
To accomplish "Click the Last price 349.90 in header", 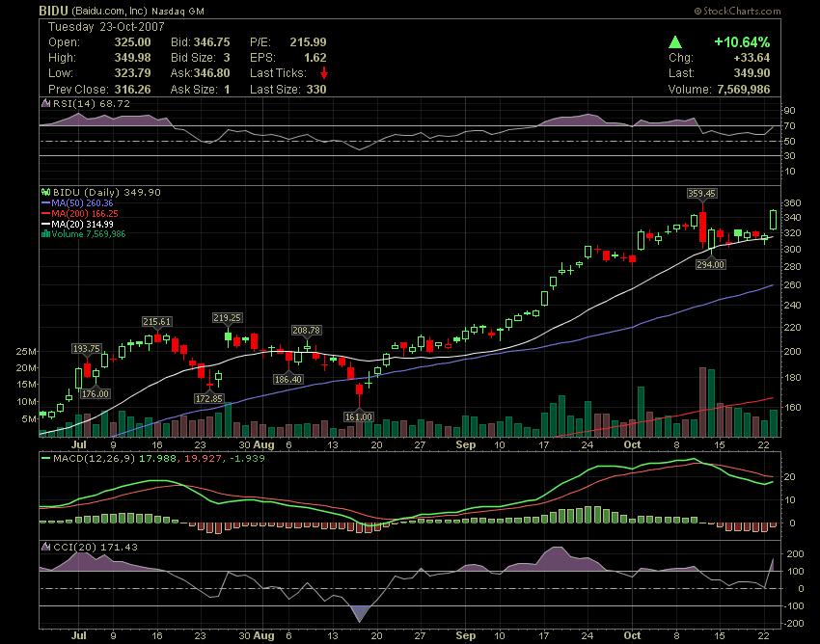I will 752,73.
